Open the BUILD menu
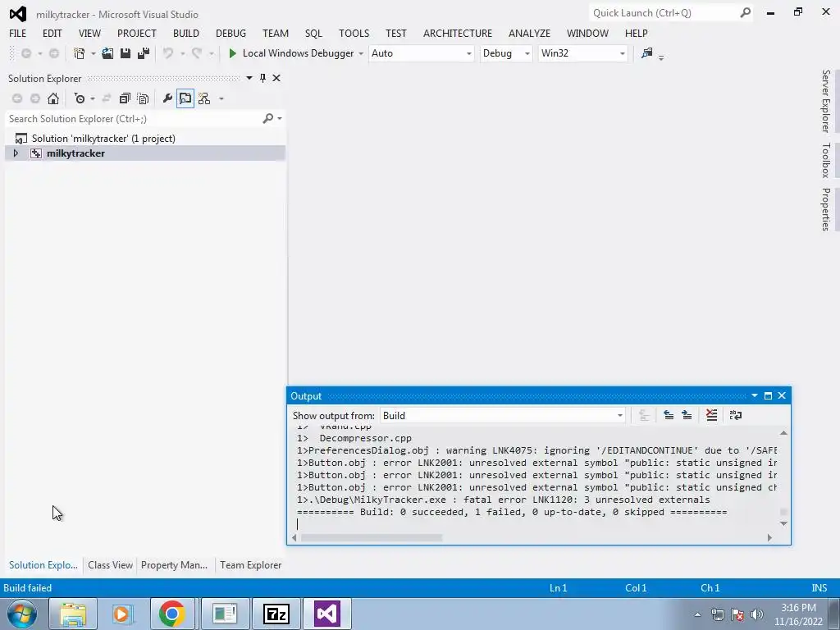 coord(186,33)
